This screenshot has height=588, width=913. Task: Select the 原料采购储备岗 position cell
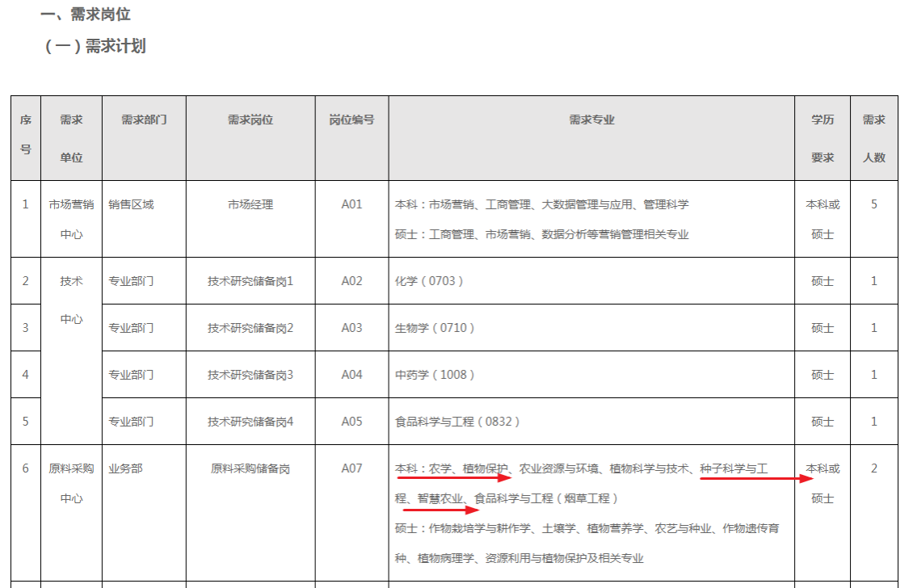pyautogui.click(x=250, y=468)
